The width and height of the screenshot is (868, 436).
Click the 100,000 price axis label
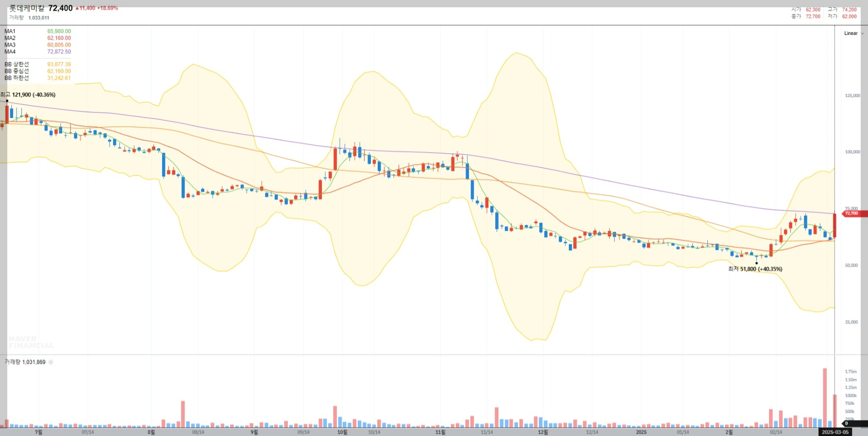852,152
